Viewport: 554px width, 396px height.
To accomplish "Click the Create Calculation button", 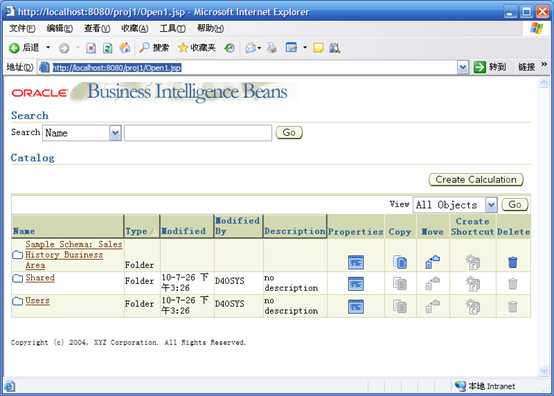I will tap(476, 179).
